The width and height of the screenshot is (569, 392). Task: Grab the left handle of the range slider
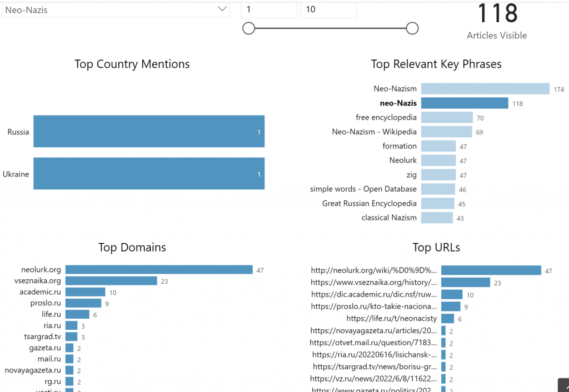click(248, 28)
